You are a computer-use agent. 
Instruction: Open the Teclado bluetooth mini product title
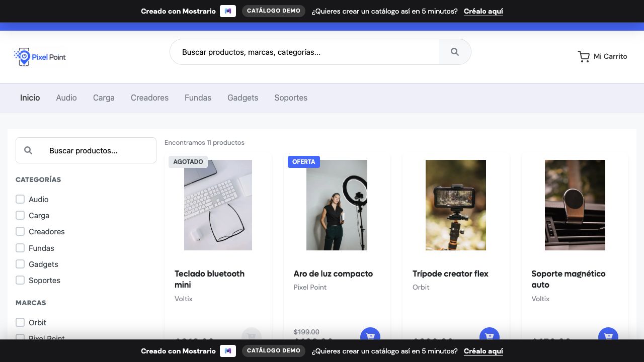click(209, 279)
